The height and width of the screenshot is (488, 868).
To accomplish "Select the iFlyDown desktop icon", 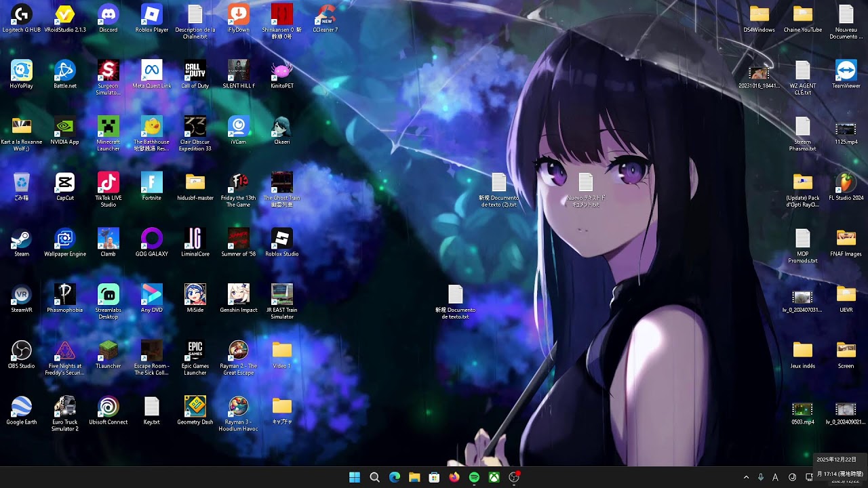I will point(239,19).
